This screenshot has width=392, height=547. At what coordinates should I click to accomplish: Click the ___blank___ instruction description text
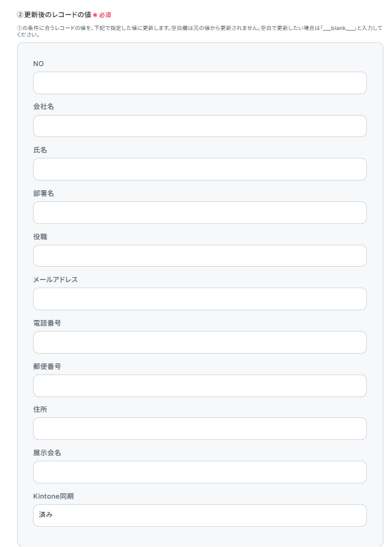tap(199, 31)
